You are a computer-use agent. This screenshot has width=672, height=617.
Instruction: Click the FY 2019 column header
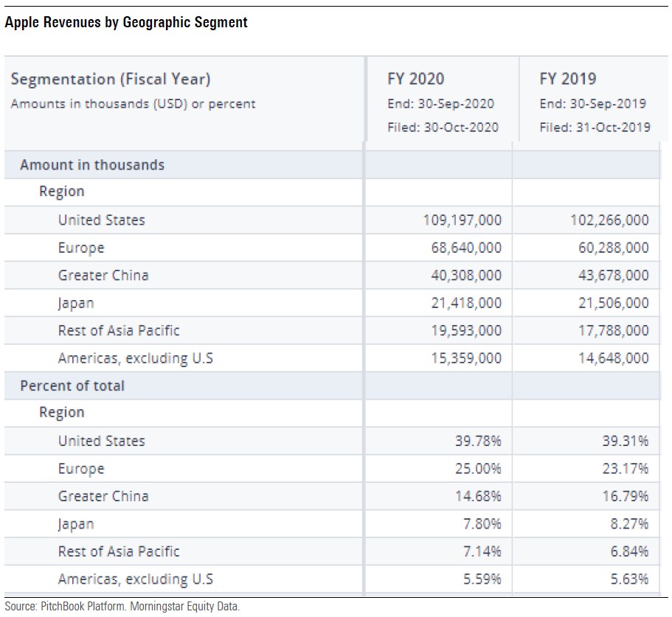point(568,79)
